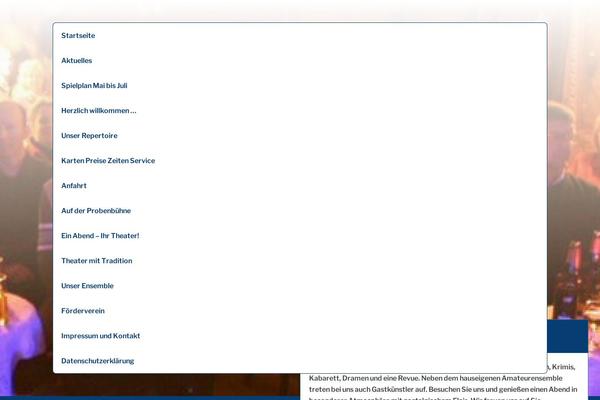Viewport: 600px width, 400px height.
Task: Go to the Förderverein page
Action: (x=83, y=311)
